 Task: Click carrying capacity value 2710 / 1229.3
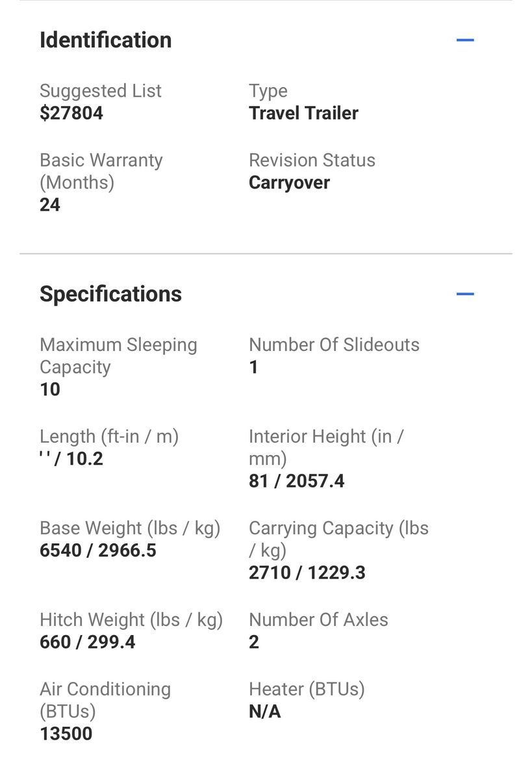(307, 573)
